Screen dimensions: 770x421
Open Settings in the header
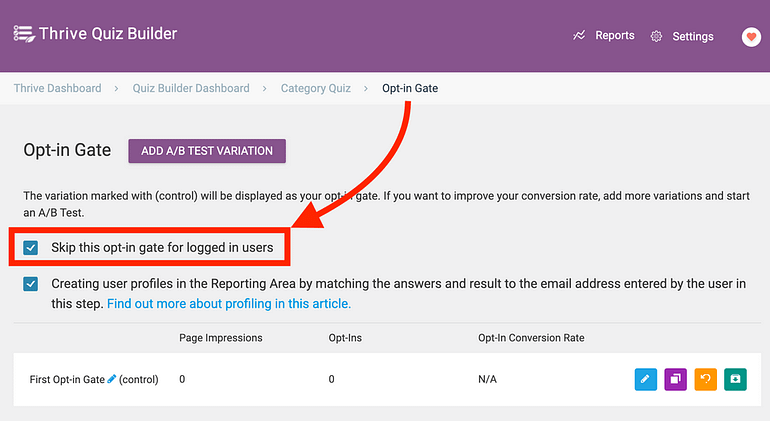693,36
